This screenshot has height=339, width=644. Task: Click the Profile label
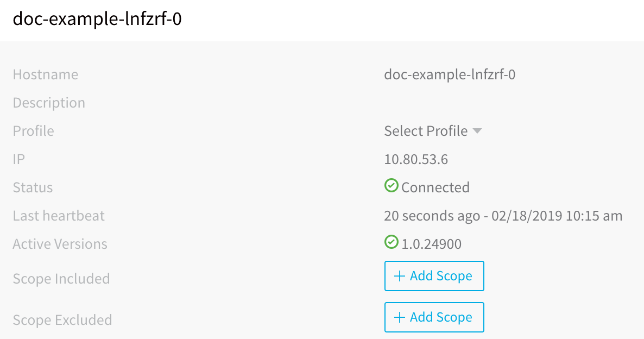tap(33, 131)
